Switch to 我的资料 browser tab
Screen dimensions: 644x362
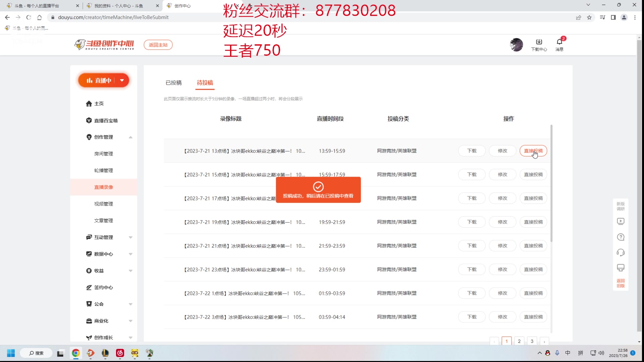(122, 6)
